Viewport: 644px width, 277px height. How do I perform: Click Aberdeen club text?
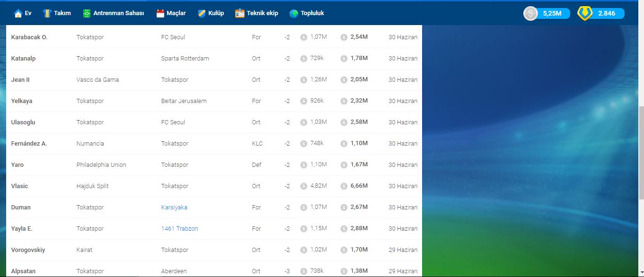pyautogui.click(x=174, y=271)
